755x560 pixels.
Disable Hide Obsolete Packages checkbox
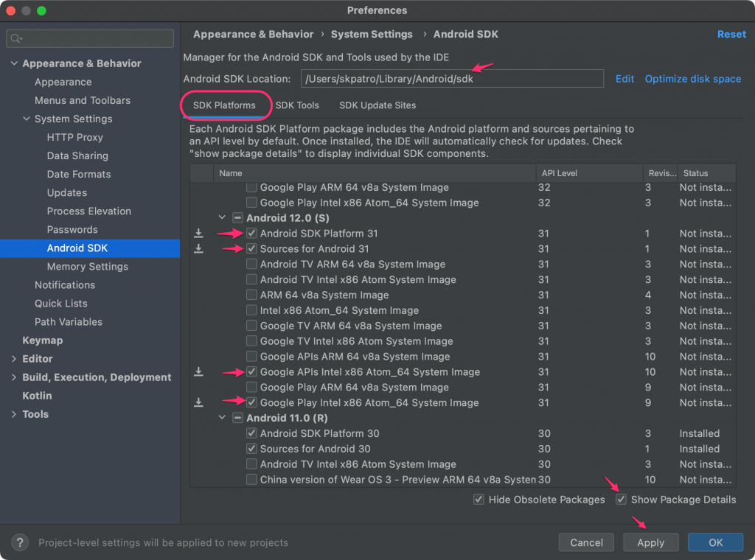coord(480,500)
